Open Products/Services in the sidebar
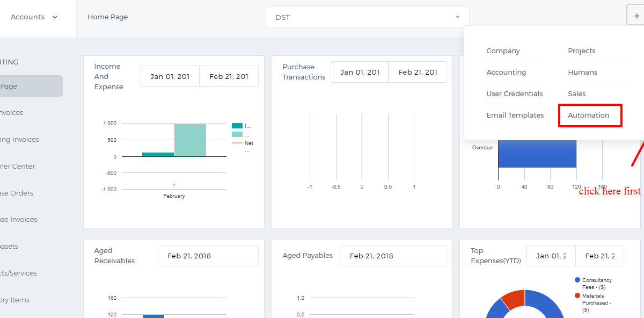The image size is (644, 318). pyautogui.click(x=19, y=273)
